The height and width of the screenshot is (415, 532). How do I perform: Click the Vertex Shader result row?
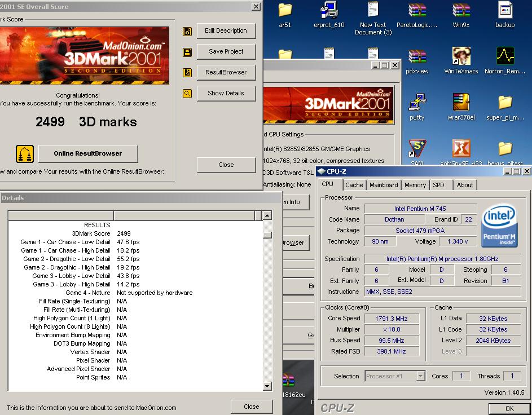point(135,352)
